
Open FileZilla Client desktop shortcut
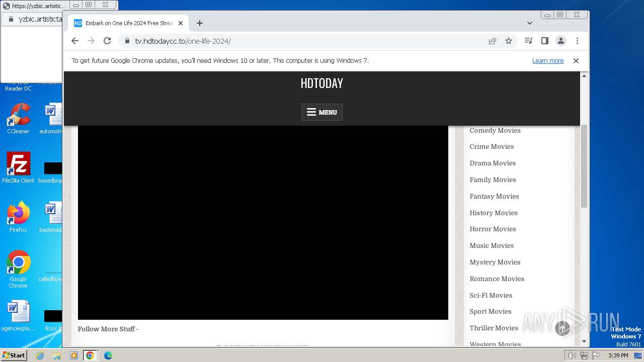click(18, 167)
